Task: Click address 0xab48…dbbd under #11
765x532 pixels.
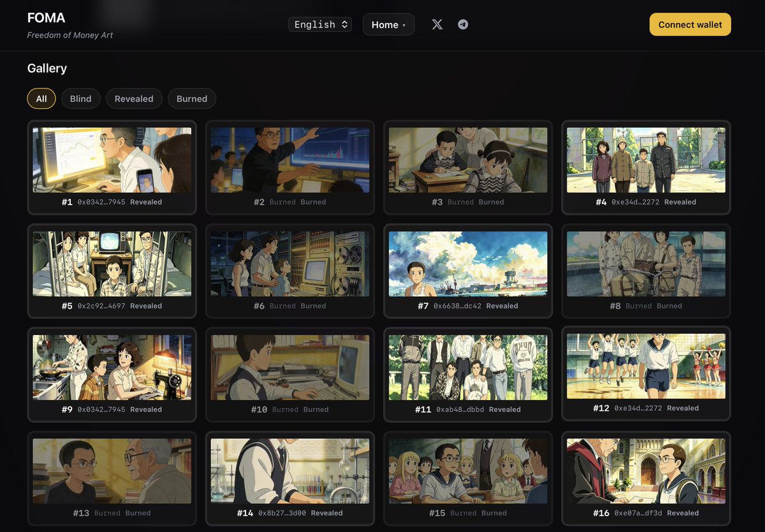Action: pyautogui.click(x=460, y=410)
